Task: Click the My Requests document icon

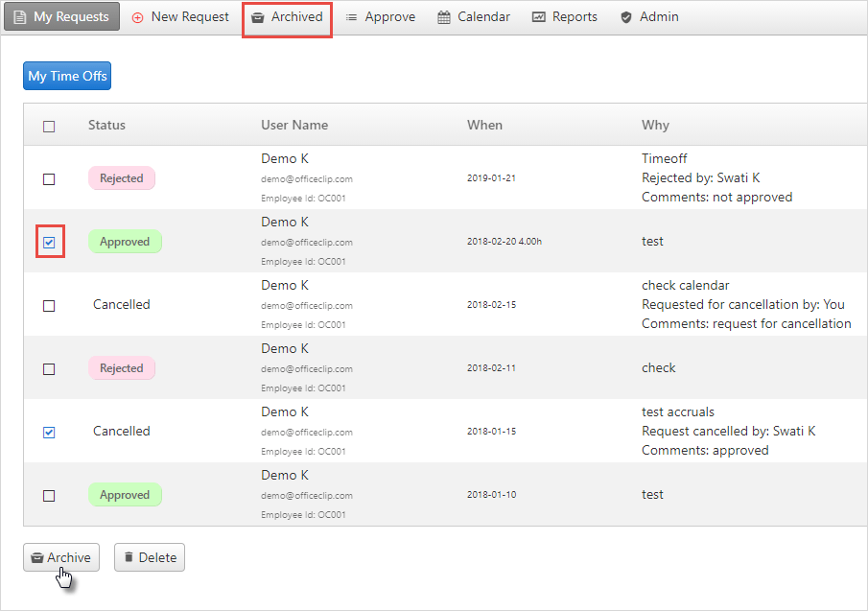Action: pyautogui.click(x=20, y=17)
